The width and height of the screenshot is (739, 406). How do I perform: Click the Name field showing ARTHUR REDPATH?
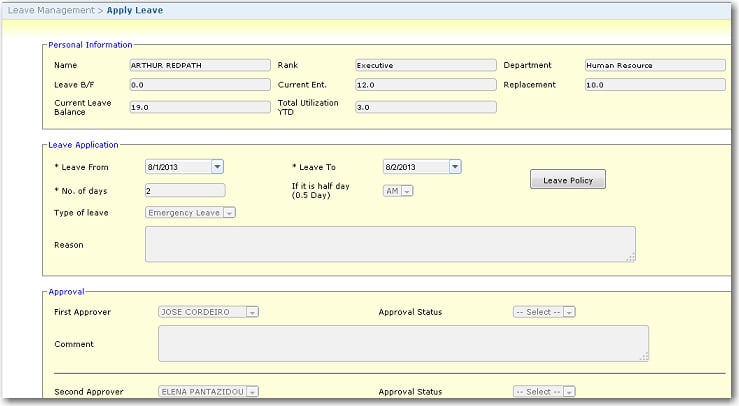click(199, 65)
